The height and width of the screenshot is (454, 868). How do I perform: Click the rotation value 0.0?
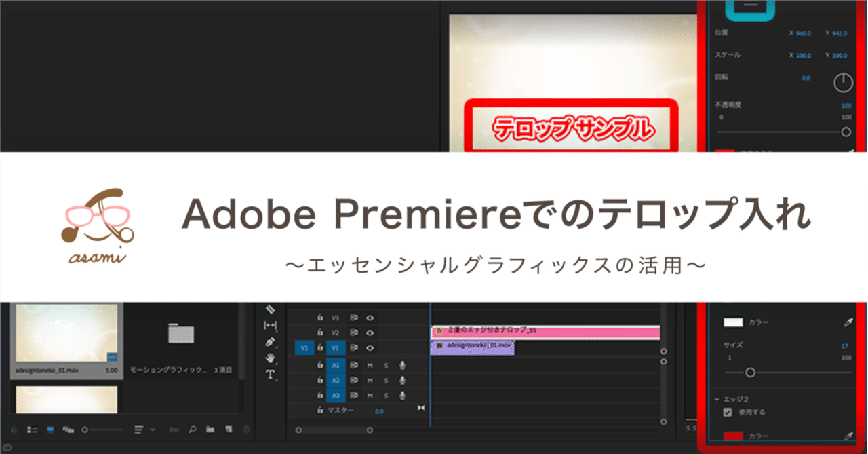(x=806, y=78)
